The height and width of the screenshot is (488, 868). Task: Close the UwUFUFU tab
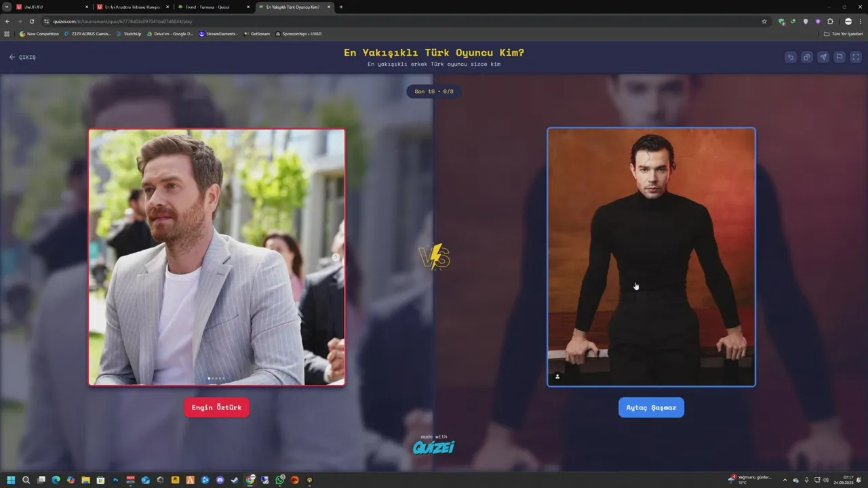[x=87, y=7]
